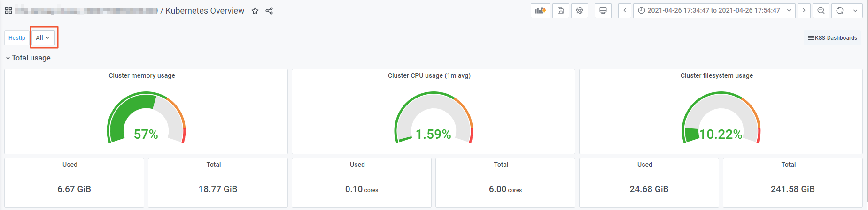
Task: Open dashboard settings gear icon
Action: tap(580, 10)
